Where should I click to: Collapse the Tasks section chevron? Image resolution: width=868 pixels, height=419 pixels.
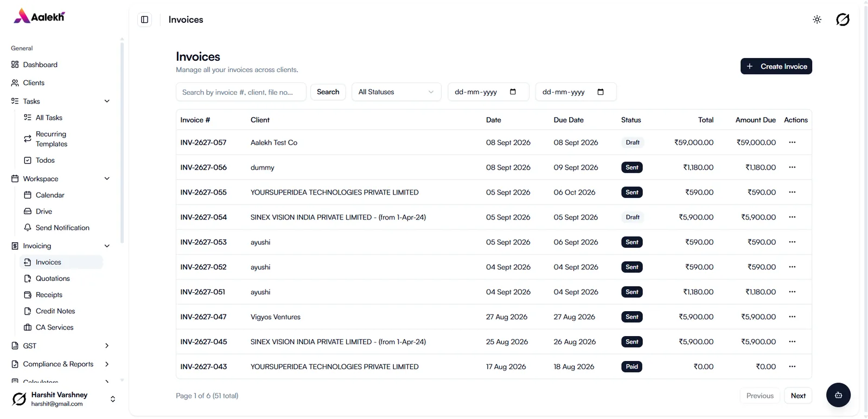107,101
